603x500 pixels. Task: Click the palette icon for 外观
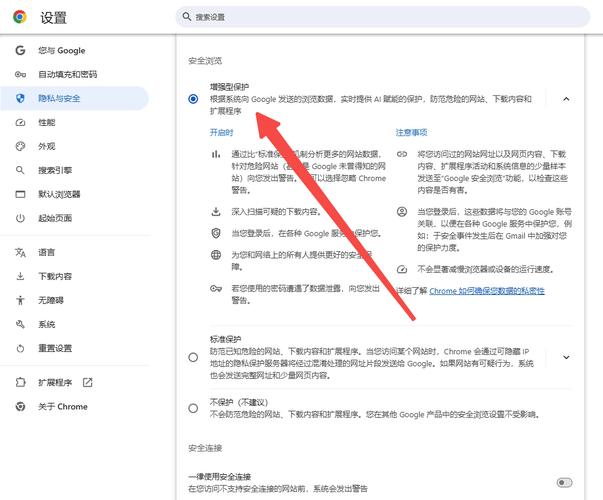[20, 146]
